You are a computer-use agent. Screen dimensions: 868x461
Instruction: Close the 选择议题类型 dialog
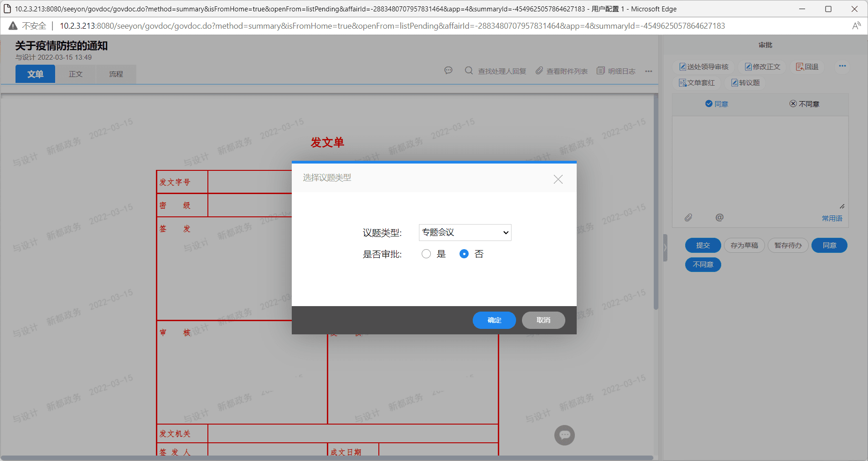tap(558, 179)
